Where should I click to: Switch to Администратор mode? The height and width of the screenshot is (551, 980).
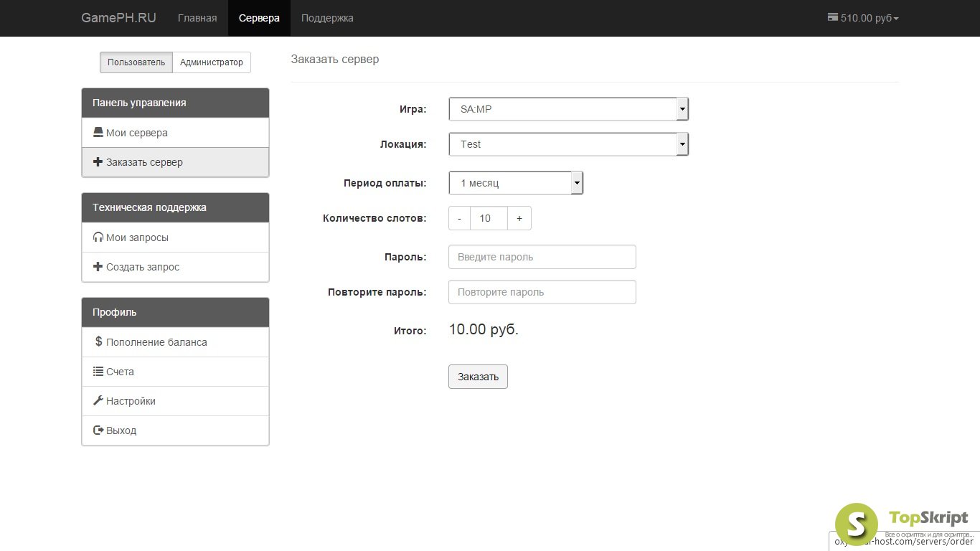(212, 62)
